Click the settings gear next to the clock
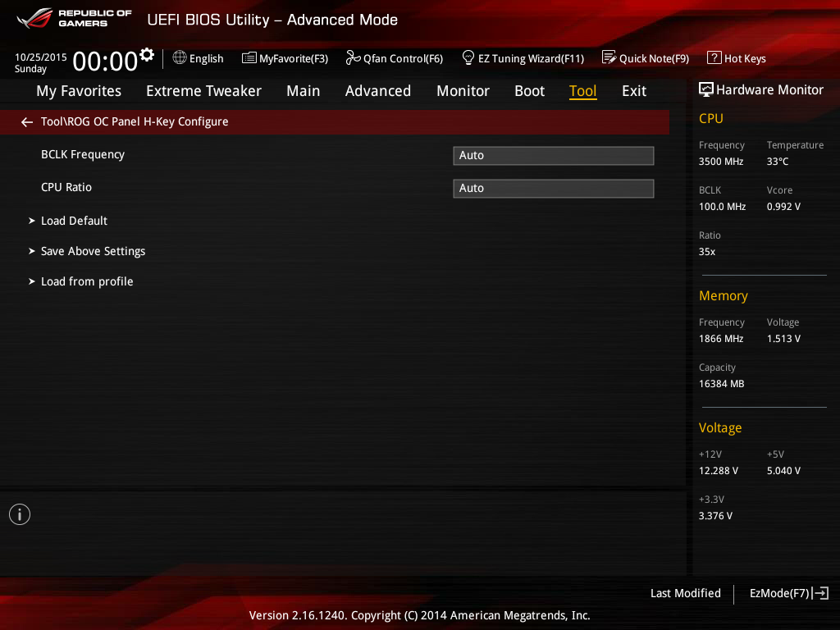 tap(147, 55)
